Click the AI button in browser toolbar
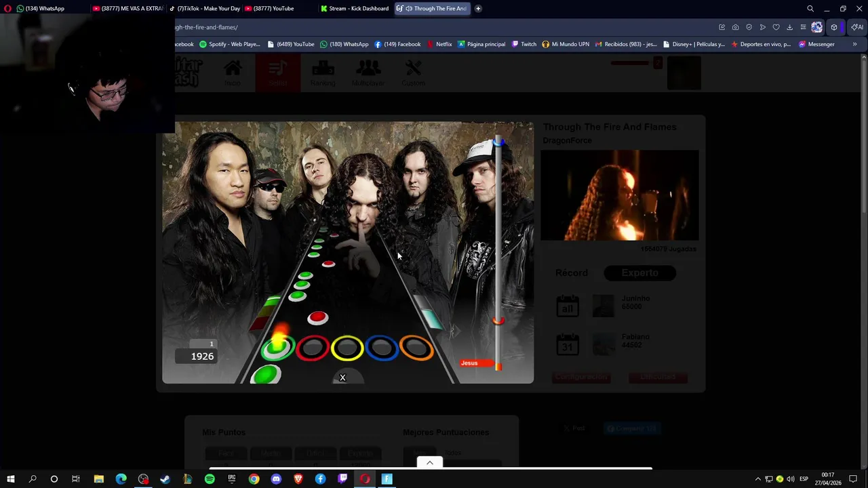 click(858, 27)
